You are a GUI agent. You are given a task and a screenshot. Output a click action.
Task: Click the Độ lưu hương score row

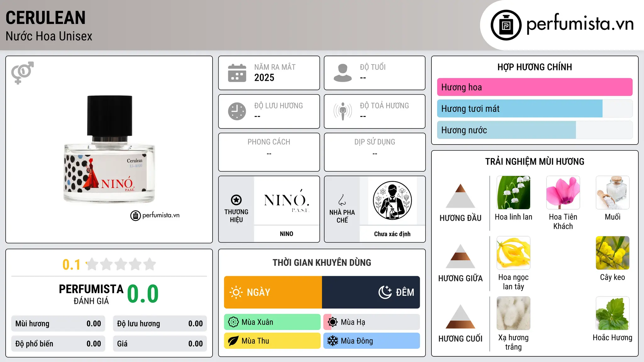click(160, 324)
